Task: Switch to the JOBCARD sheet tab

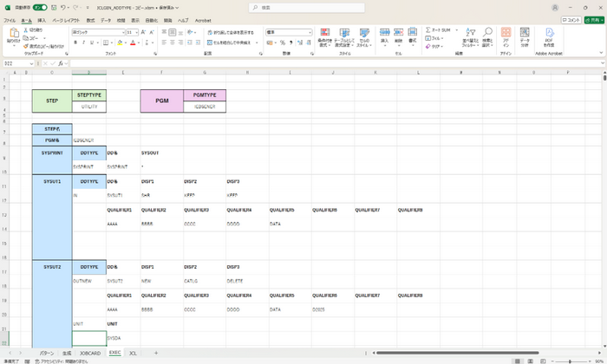Action: point(90,354)
